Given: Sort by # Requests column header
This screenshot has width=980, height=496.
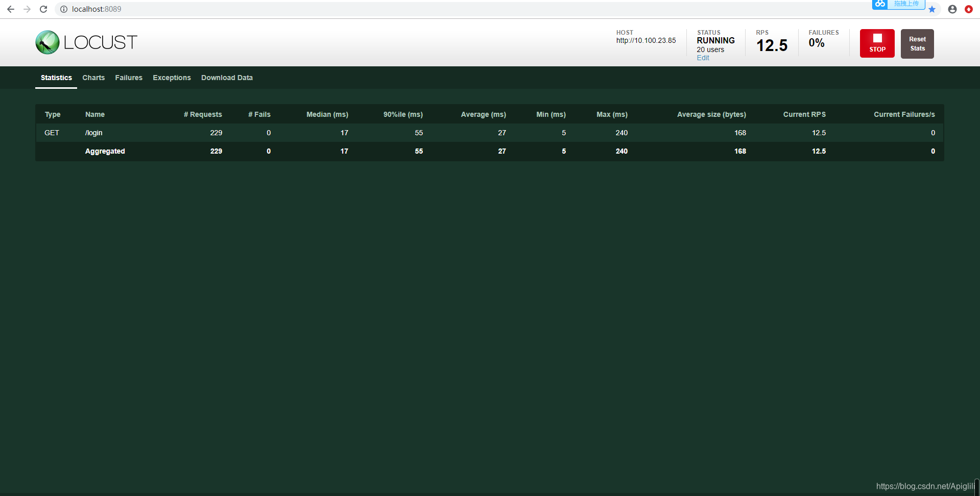Looking at the screenshot, I should coord(203,114).
